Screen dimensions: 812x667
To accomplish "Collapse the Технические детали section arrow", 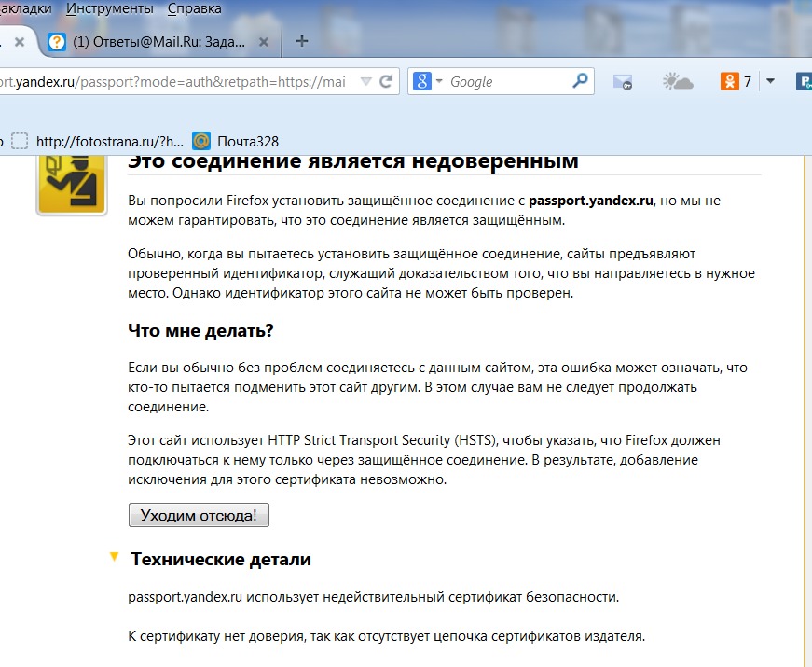I will 114,558.
